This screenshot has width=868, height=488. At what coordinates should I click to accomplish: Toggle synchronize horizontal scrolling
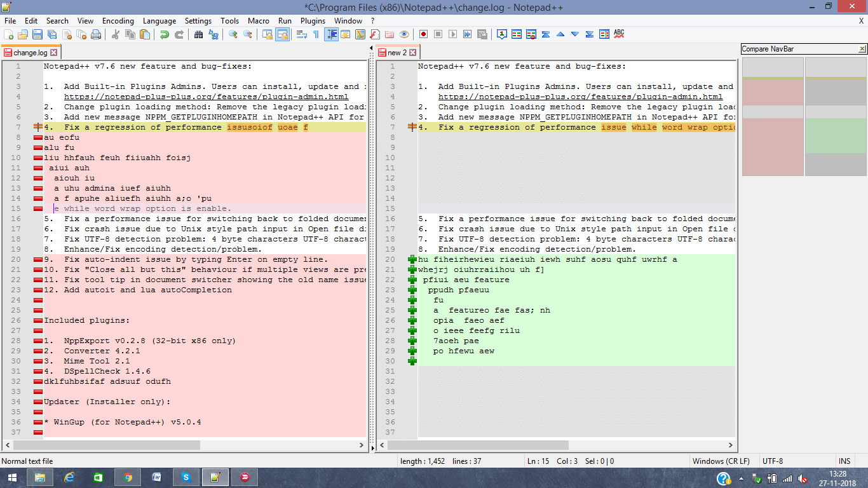(x=282, y=34)
